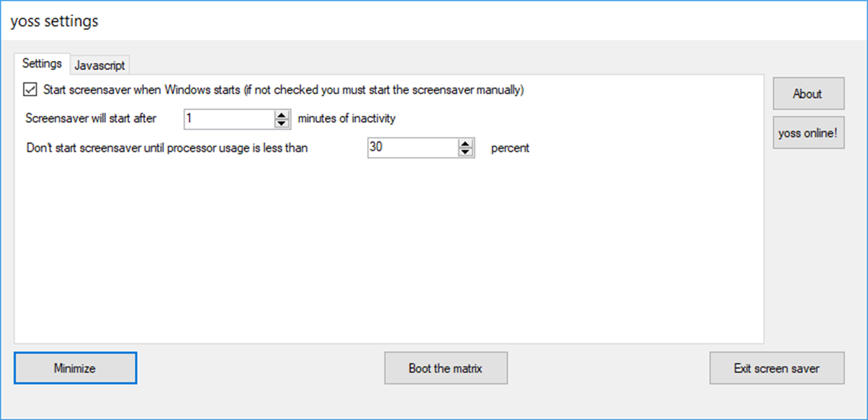Exit the screen saver
Viewport: 868px width, 420px height.
pyautogui.click(x=776, y=368)
